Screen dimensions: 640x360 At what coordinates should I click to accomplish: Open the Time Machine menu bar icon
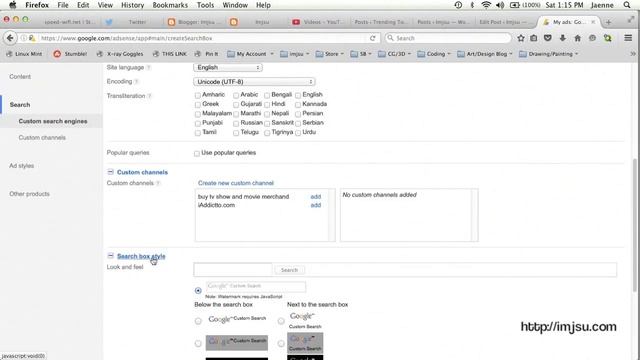(458, 5)
